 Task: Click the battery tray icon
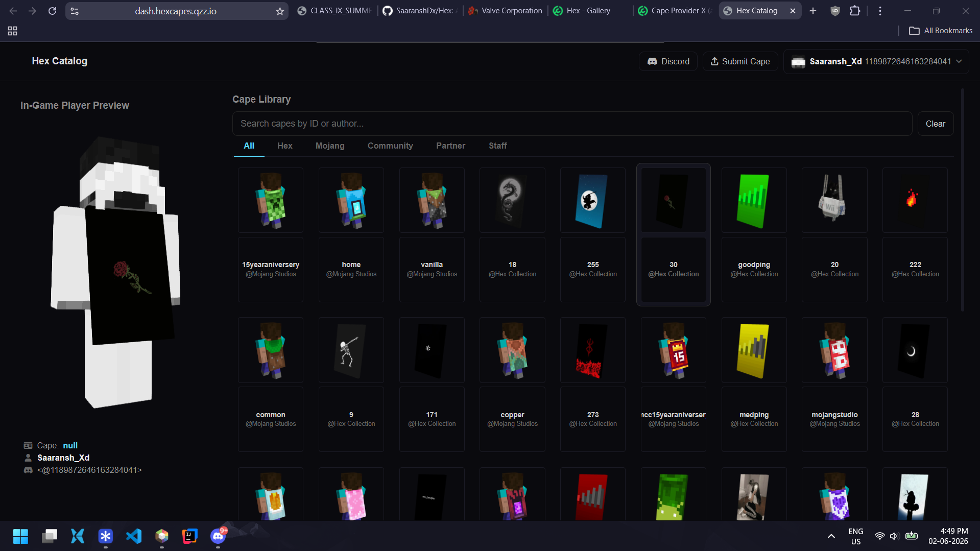pyautogui.click(x=912, y=536)
